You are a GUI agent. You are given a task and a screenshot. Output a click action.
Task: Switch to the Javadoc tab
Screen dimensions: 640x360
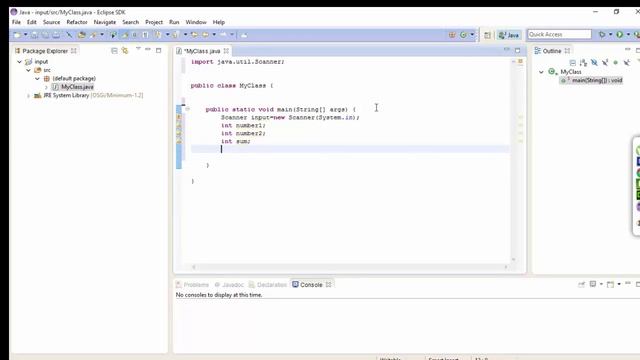pos(229,285)
